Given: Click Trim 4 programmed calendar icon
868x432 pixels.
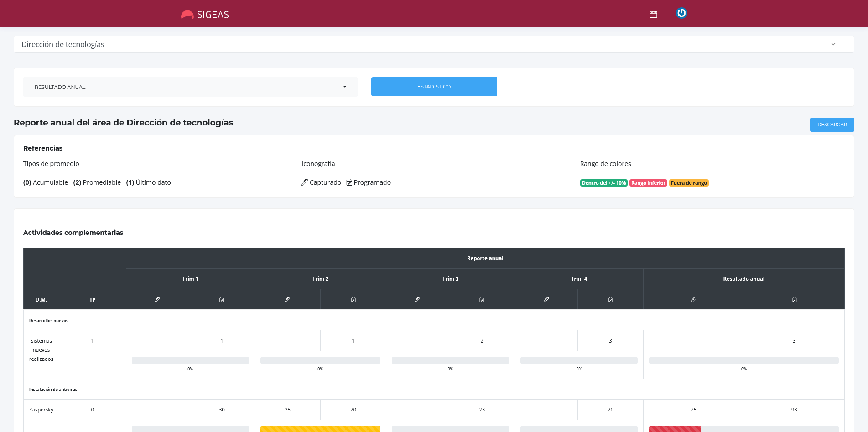Looking at the screenshot, I should click(610, 300).
